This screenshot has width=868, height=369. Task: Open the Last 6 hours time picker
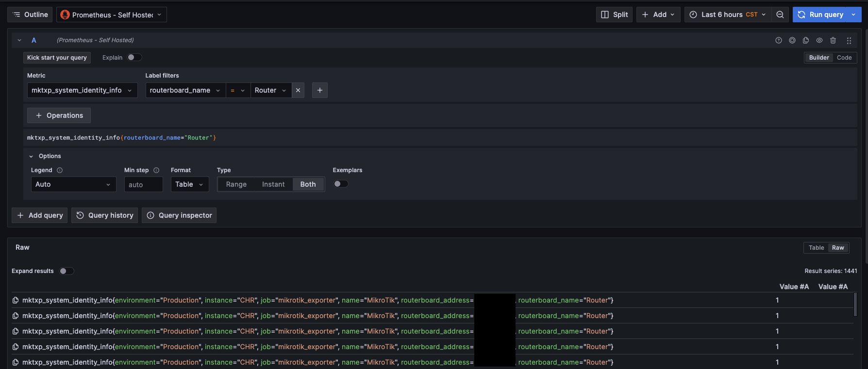[728, 15]
